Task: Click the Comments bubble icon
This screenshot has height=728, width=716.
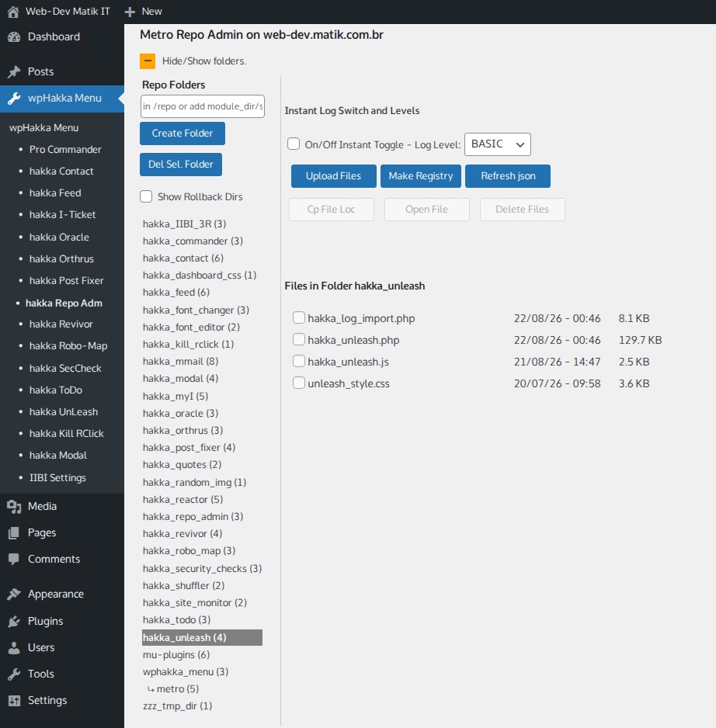Action: click(x=14, y=559)
